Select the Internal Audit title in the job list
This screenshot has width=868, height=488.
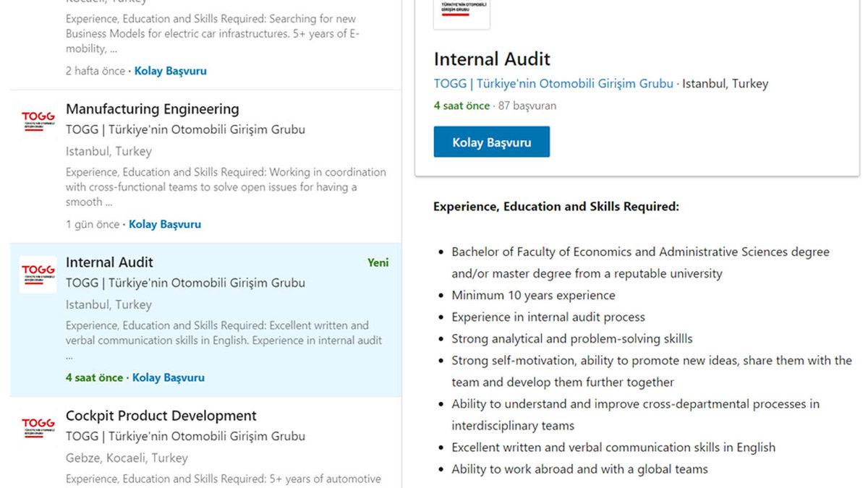109,262
